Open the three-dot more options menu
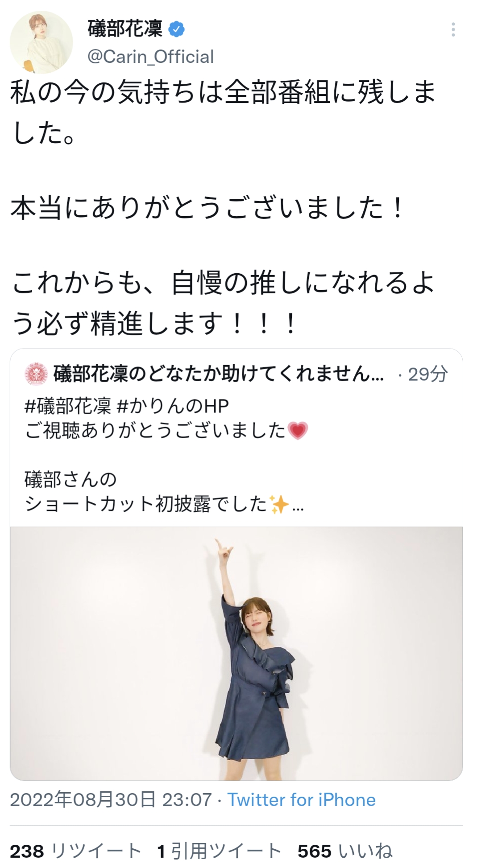The width and height of the screenshot is (477, 868). coord(453,29)
